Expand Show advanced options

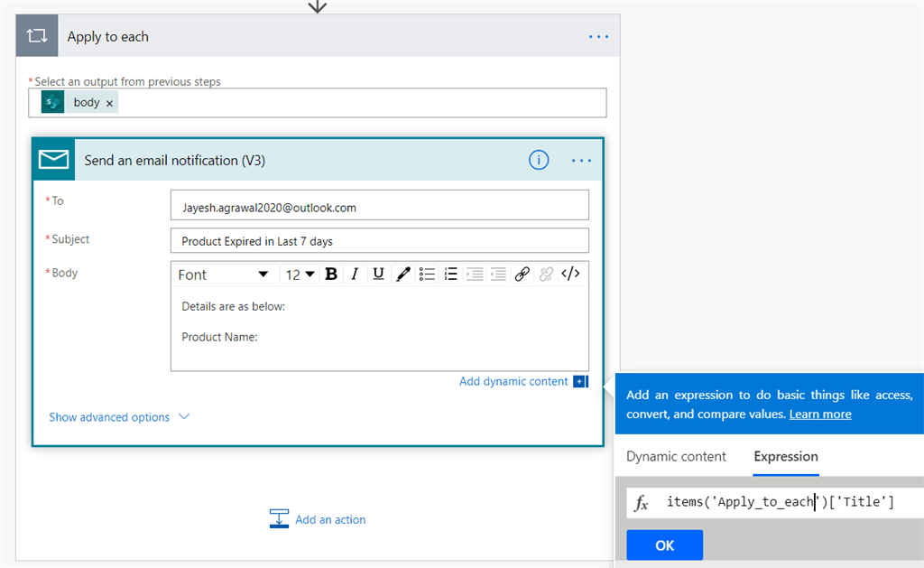(111, 416)
